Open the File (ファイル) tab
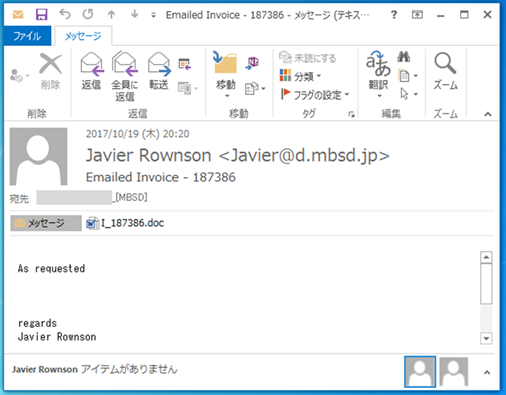 tap(27, 36)
